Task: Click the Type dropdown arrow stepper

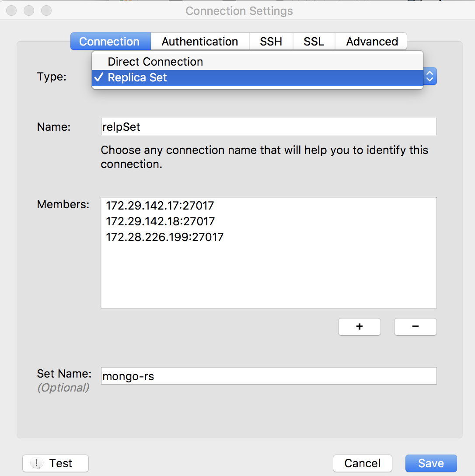Action: (x=430, y=77)
